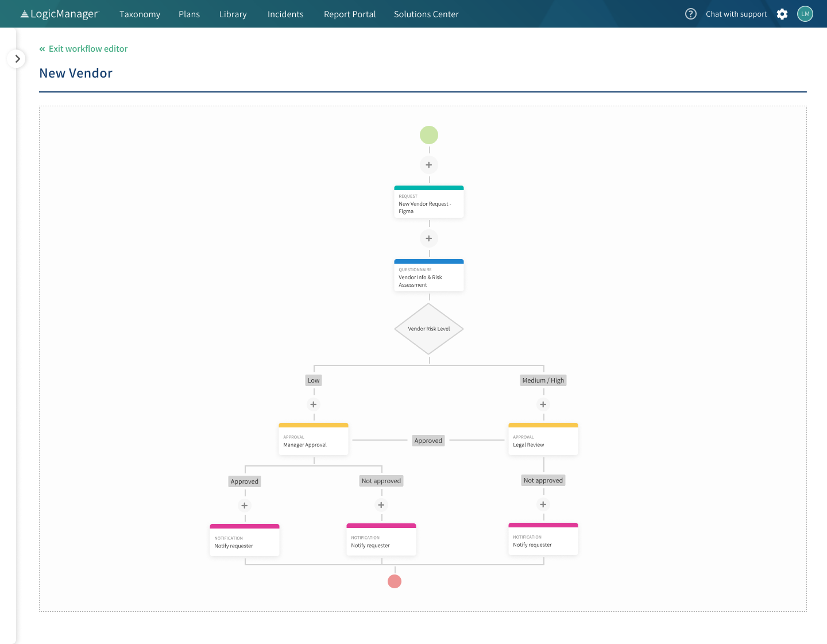This screenshot has height=644, width=827.
Task: Add a step before the Legal Review card
Action: tap(543, 404)
